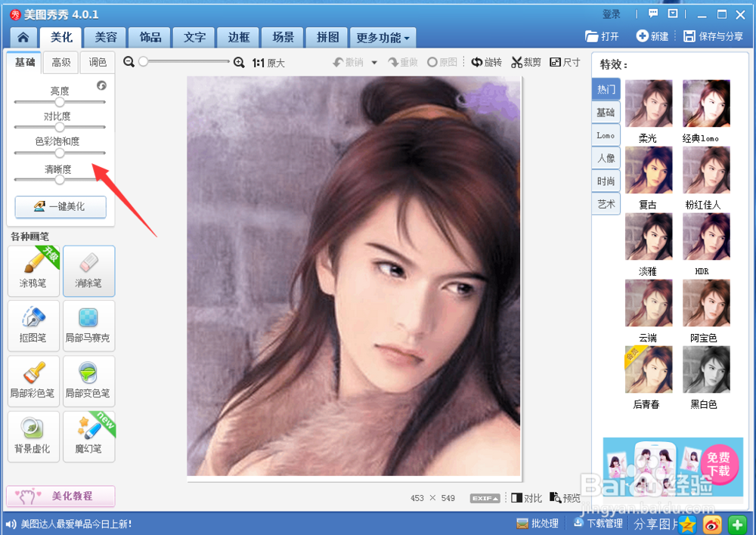The image size is (756, 535).
Task: Select the 局部变色笔 color change brush
Action: 88,382
